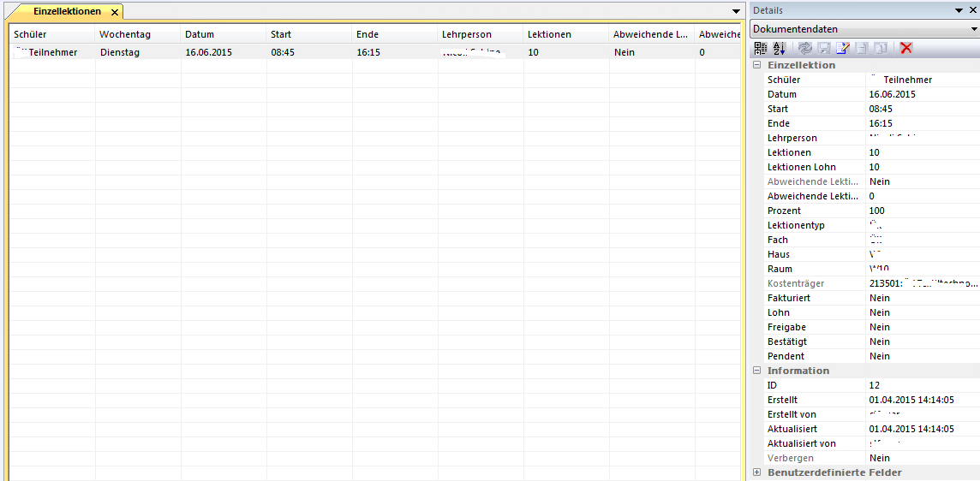Click the save disk icon in Details
The height and width of the screenshot is (481, 980).
click(x=823, y=48)
